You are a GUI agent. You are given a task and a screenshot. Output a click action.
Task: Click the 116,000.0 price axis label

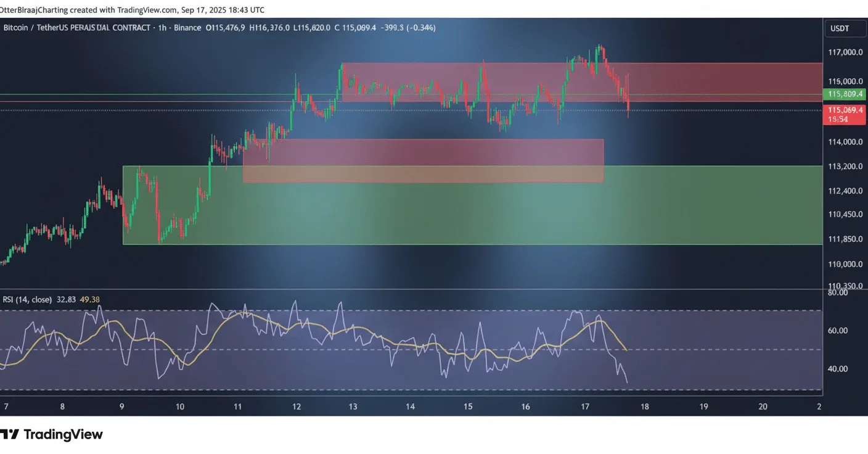pos(845,81)
